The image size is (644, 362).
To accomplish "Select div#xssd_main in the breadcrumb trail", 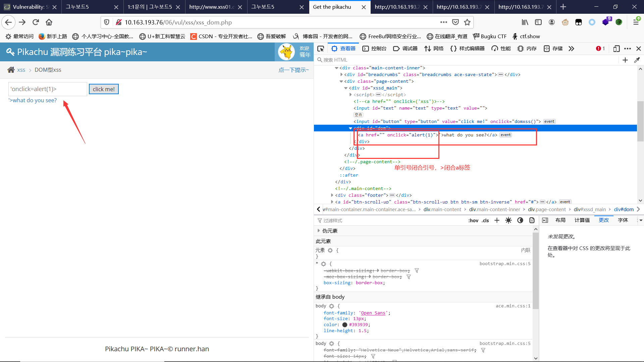I will [x=590, y=209].
